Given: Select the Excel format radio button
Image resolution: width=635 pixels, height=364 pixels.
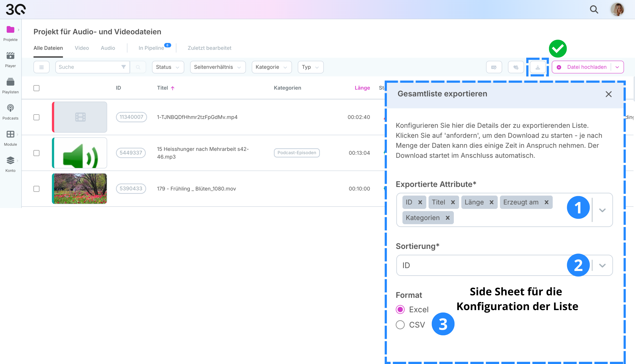Looking at the screenshot, I should (400, 310).
